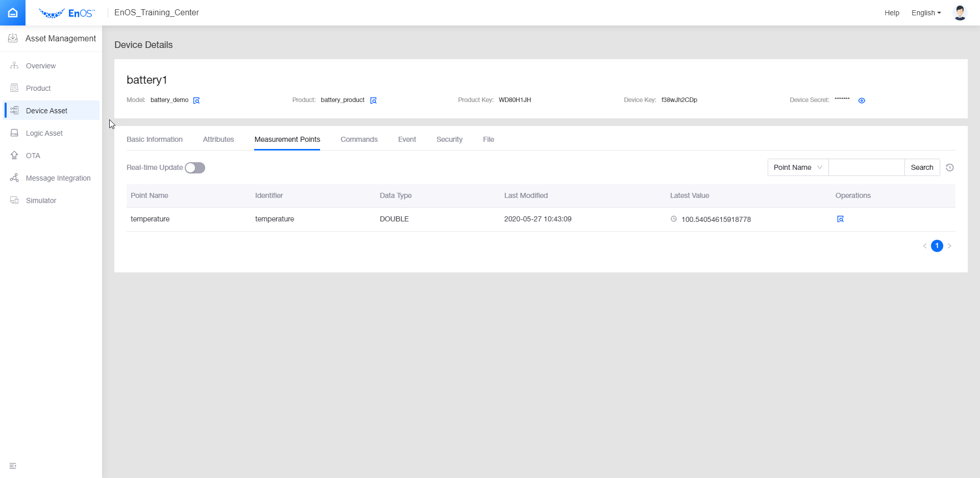Click the Overview sidebar icon
The height and width of the screenshot is (478, 980).
[x=14, y=66]
